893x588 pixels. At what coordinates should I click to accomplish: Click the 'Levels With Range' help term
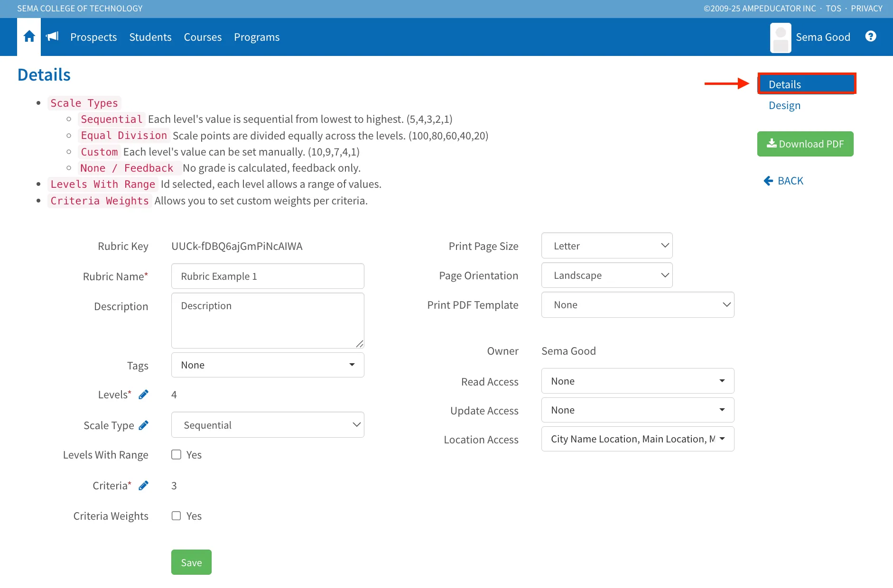(x=103, y=184)
